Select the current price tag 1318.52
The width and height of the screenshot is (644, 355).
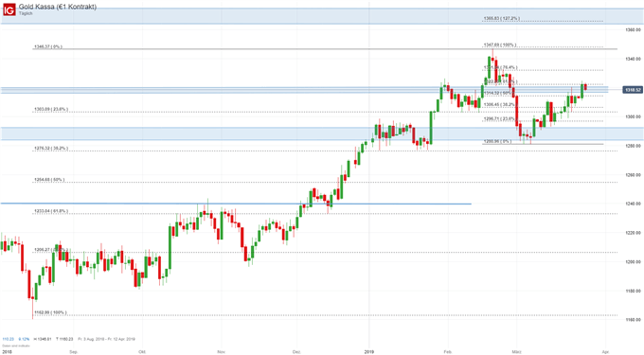633,90
